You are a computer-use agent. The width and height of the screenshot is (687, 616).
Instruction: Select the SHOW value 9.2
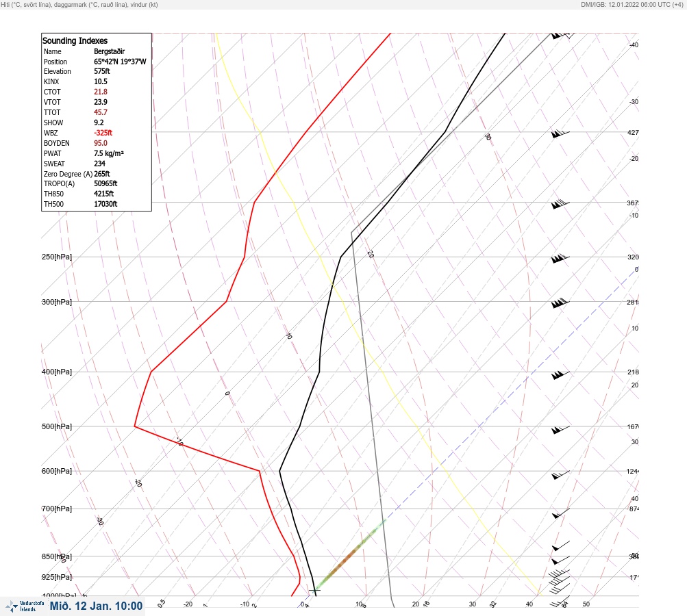pyautogui.click(x=99, y=123)
